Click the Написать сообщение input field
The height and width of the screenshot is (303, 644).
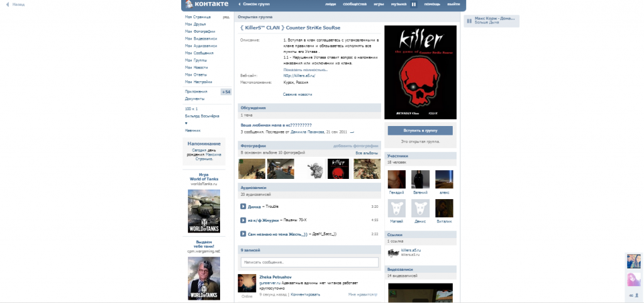[x=309, y=262]
